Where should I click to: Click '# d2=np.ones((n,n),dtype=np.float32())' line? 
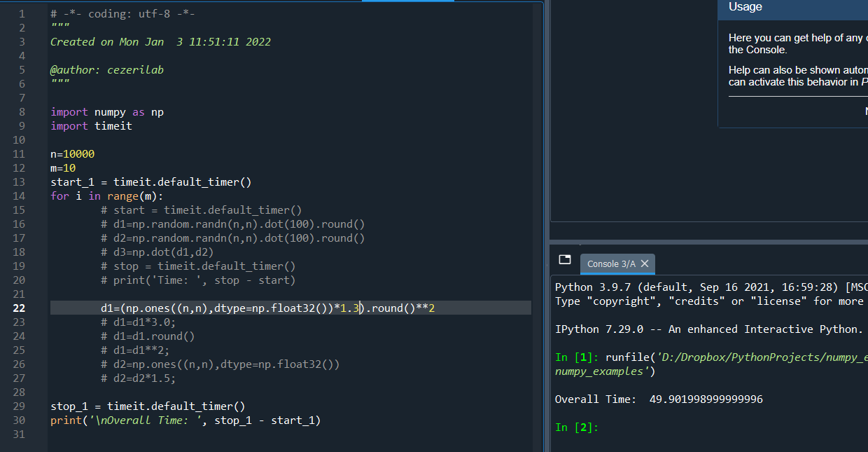click(x=220, y=364)
